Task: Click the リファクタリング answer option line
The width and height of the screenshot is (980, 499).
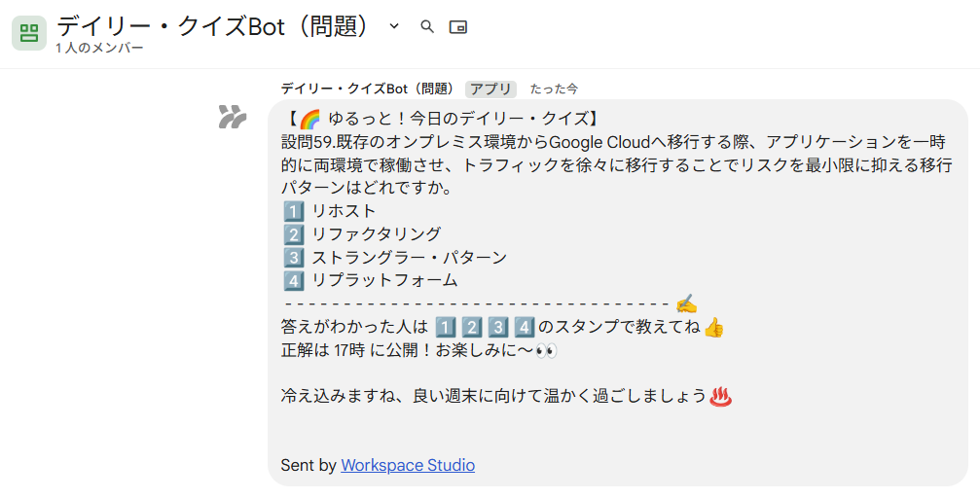Action: 375,233
